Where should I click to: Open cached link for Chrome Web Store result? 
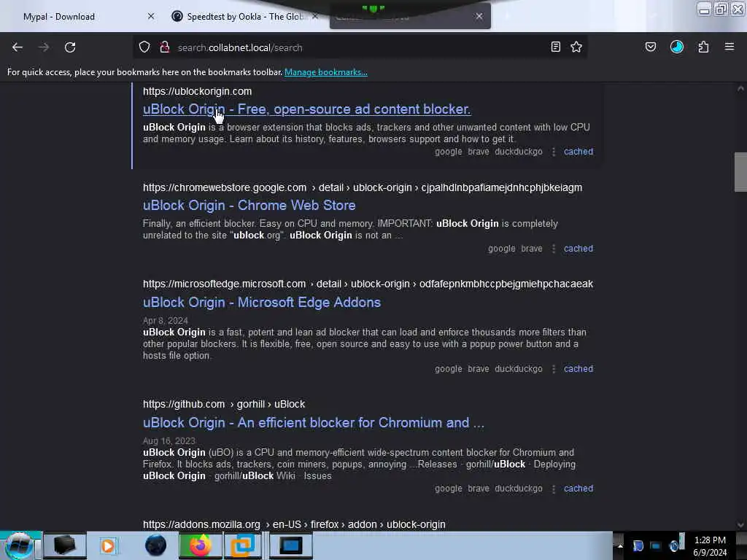point(578,249)
